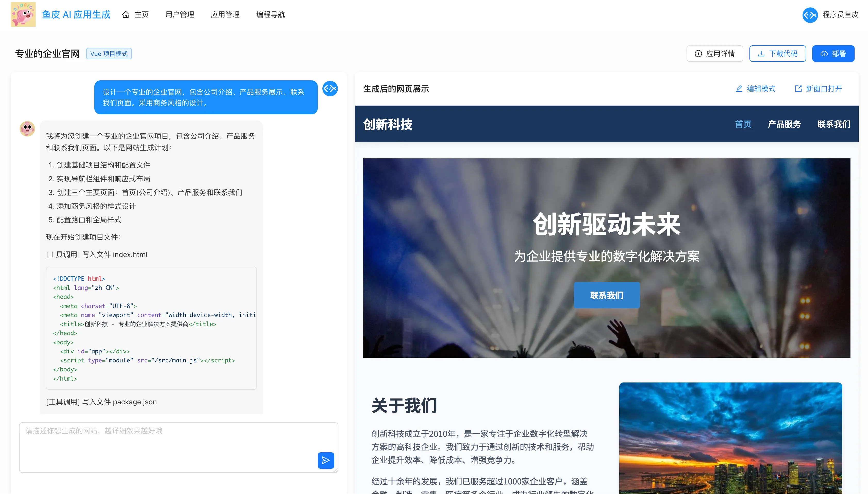Image resolution: width=868 pixels, height=494 pixels.
Task: Click the user avatar icon top right
Action: [810, 15]
